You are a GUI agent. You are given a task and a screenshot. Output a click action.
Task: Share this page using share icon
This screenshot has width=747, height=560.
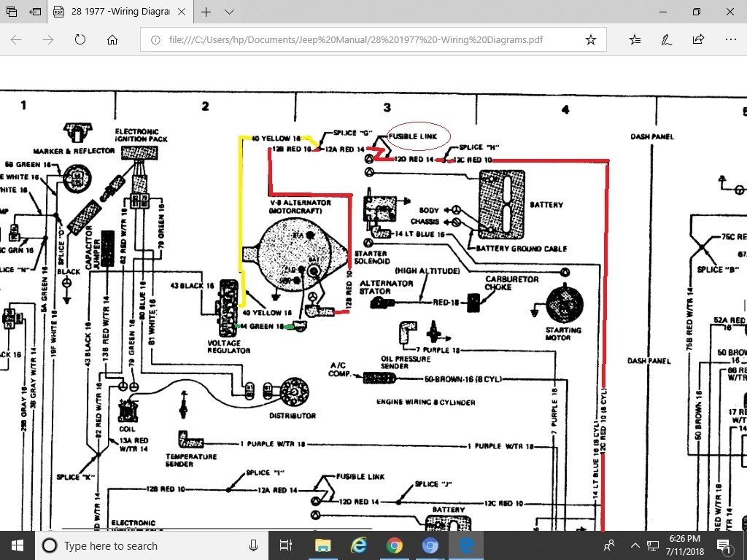[x=698, y=39]
